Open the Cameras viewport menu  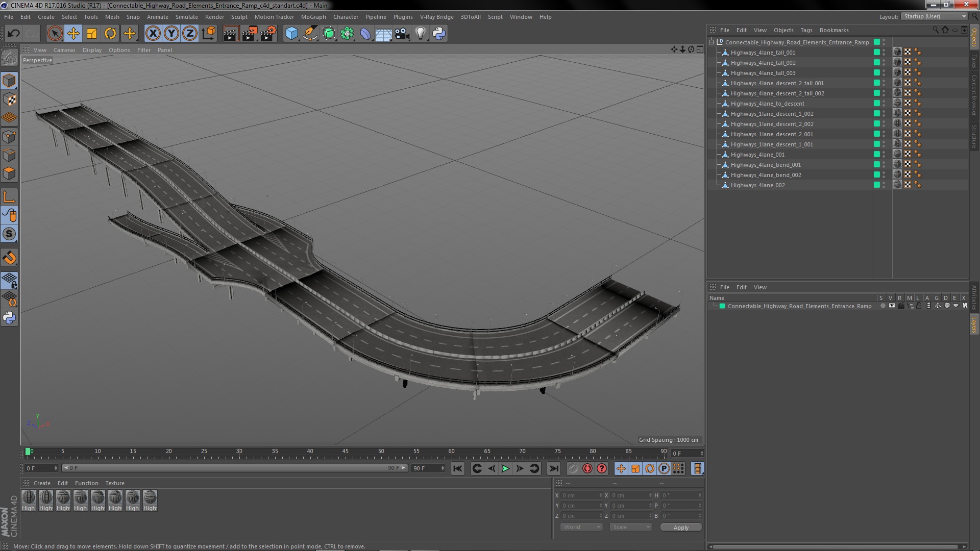click(64, 50)
